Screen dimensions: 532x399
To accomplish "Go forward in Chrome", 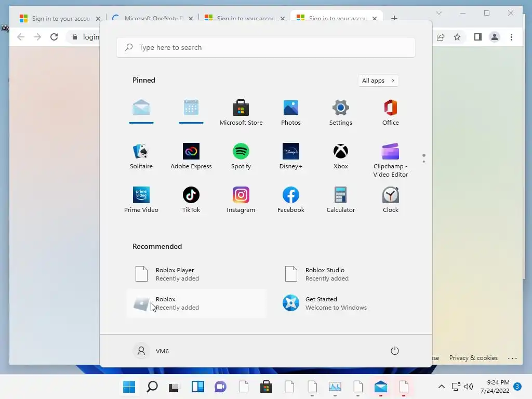I will 37,37.
